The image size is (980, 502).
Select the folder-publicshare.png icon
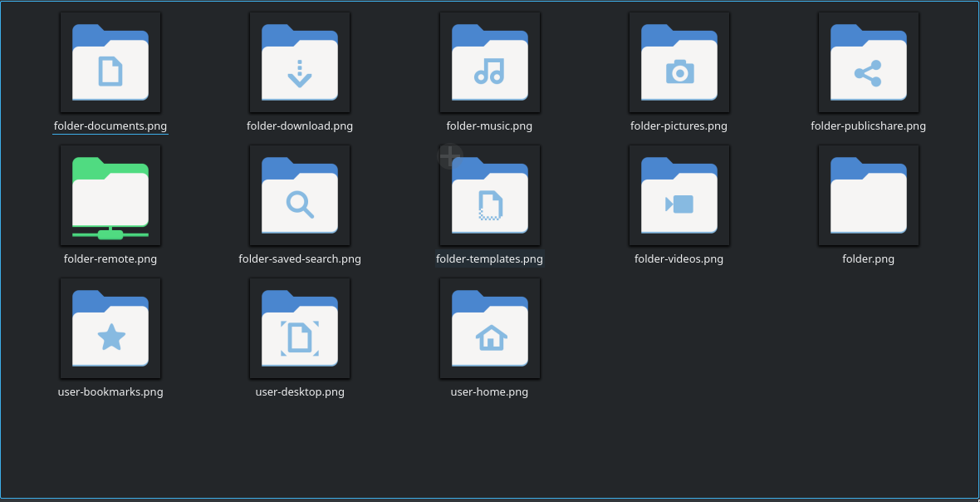(868, 62)
